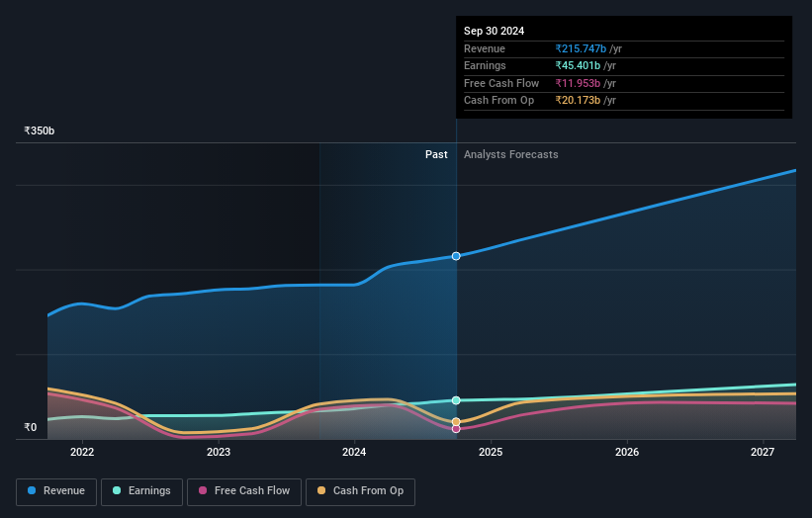Click the Free Cash Flow label in tooltip
This screenshot has width=812, height=518.
[501, 83]
